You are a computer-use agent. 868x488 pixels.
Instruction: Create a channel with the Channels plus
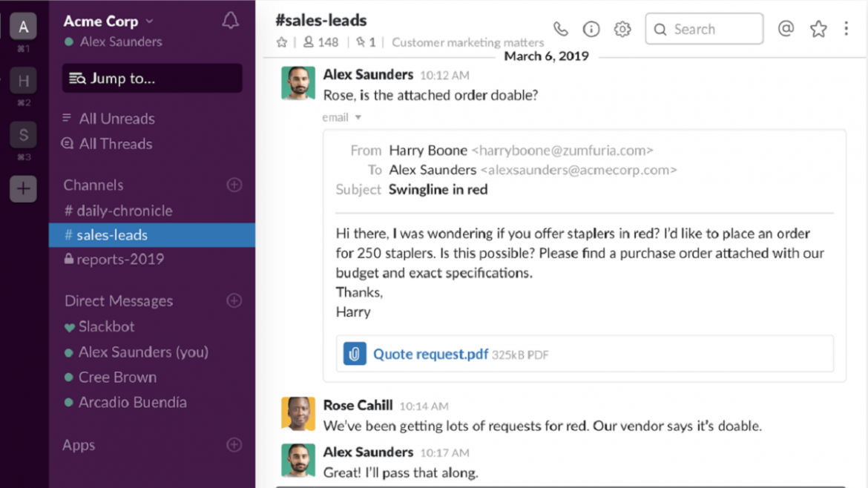pyautogui.click(x=234, y=185)
